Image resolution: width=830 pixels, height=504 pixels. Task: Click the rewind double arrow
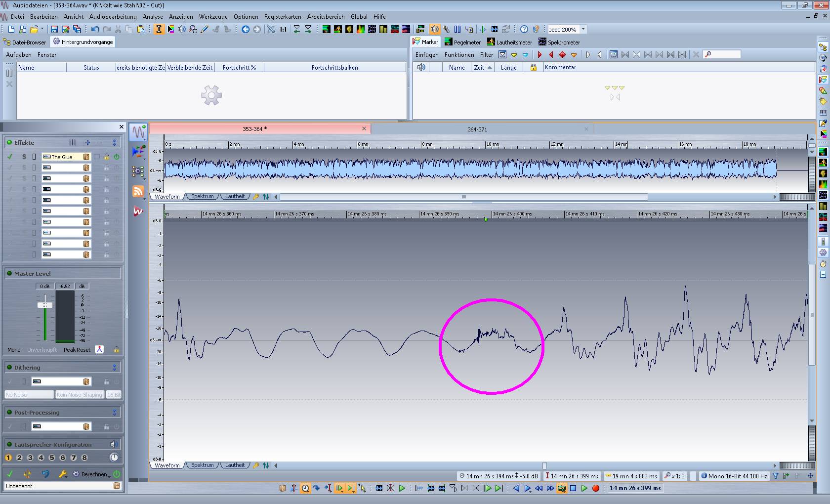tap(539, 488)
